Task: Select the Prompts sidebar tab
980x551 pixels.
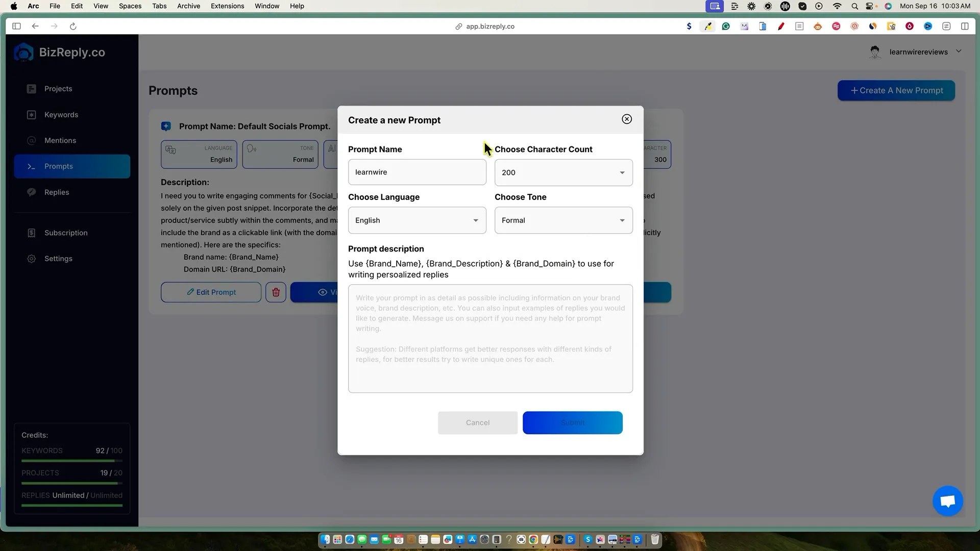Action: click(x=72, y=166)
